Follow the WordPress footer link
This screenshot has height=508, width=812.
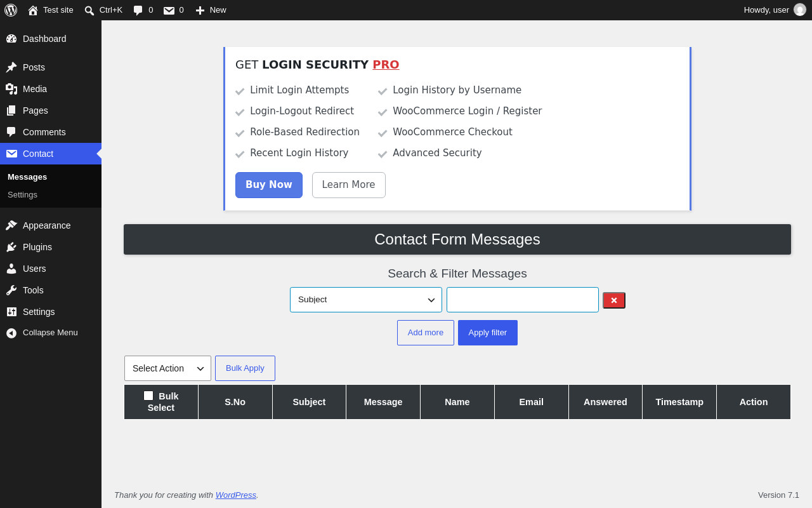point(236,495)
